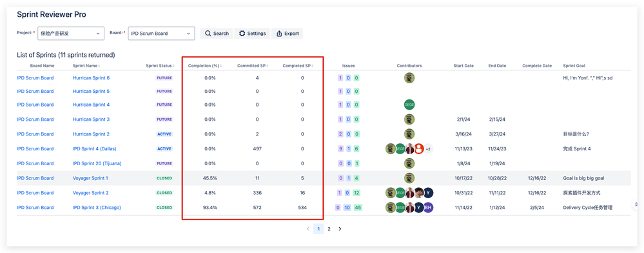Viewport: 644px width, 253px height.
Task: Open Settings with the gear button
Action: pyautogui.click(x=252, y=34)
